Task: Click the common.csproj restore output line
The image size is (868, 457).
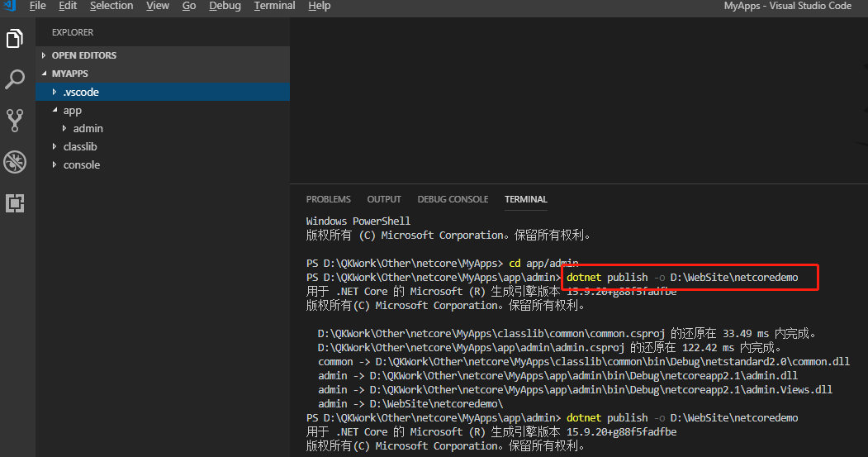Action: pos(567,334)
